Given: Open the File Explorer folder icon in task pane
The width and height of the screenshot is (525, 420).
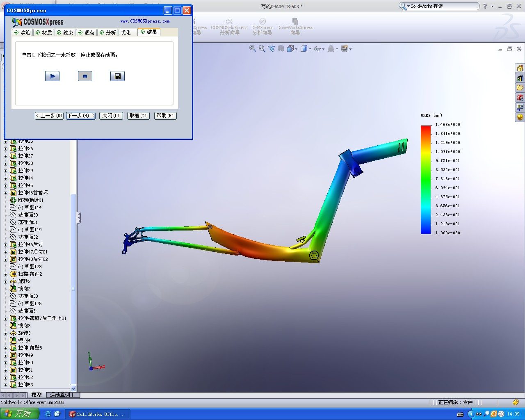Looking at the screenshot, I should point(520,88).
